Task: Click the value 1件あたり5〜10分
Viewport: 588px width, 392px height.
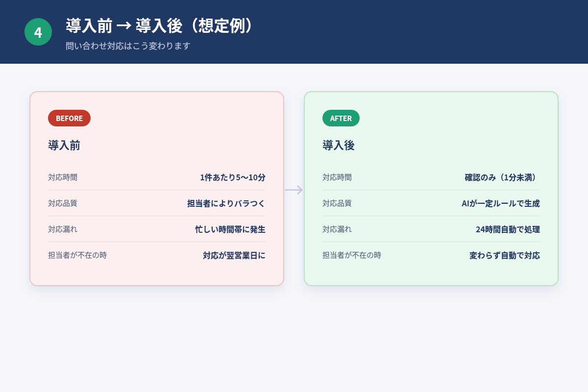Action: [x=233, y=177]
